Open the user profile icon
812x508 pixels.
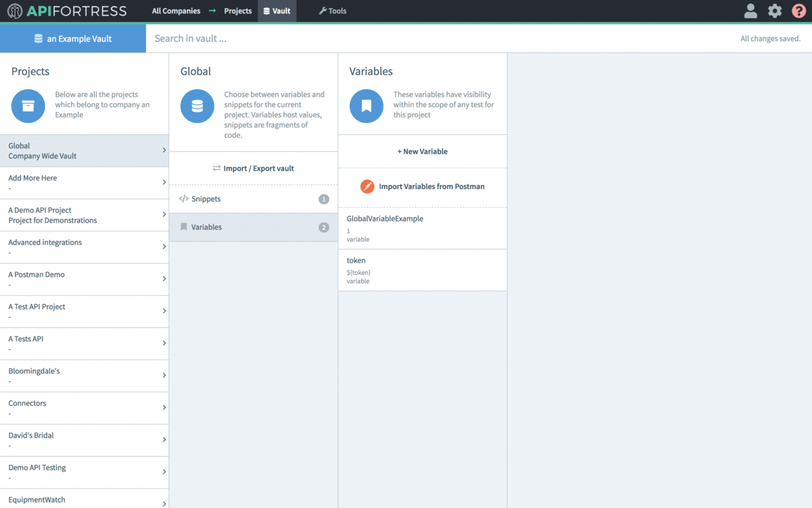coord(750,11)
